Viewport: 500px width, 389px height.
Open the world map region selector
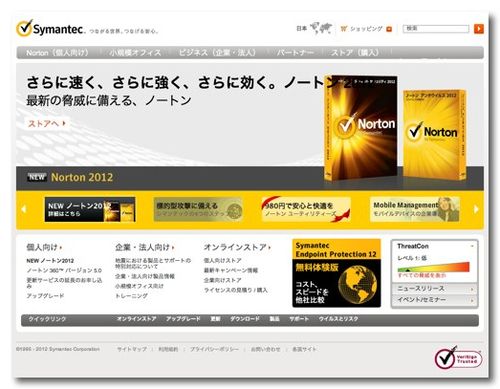[321, 28]
